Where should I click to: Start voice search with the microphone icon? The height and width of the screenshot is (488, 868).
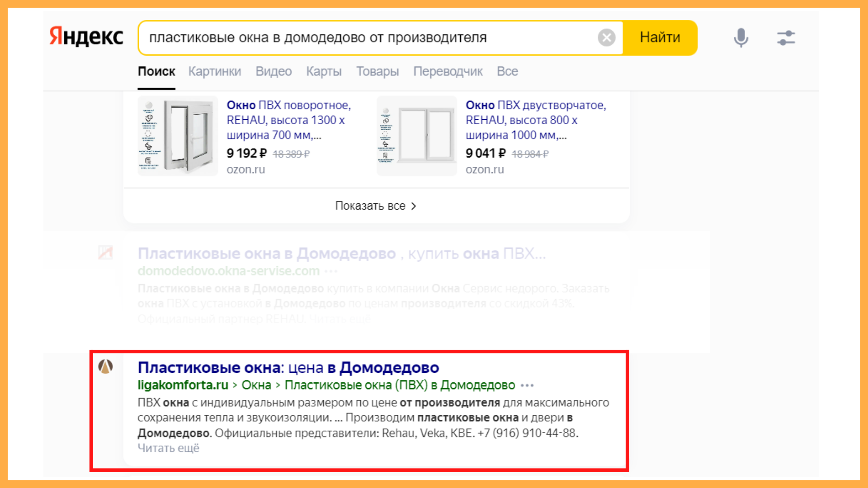coord(741,38)
